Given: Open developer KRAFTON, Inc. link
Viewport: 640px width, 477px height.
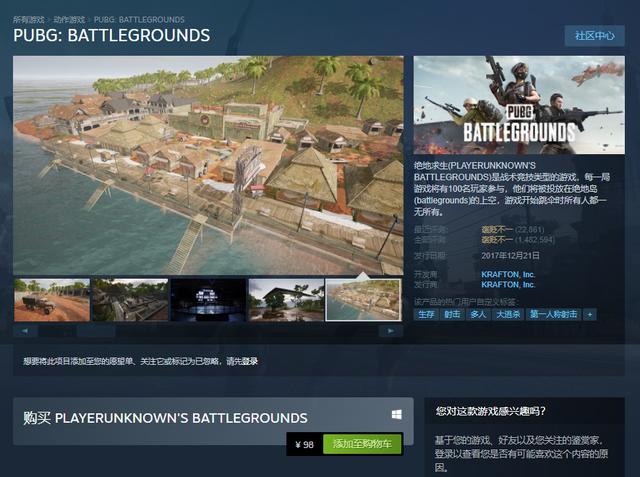Looking at the screenshot, I should 508,274.
